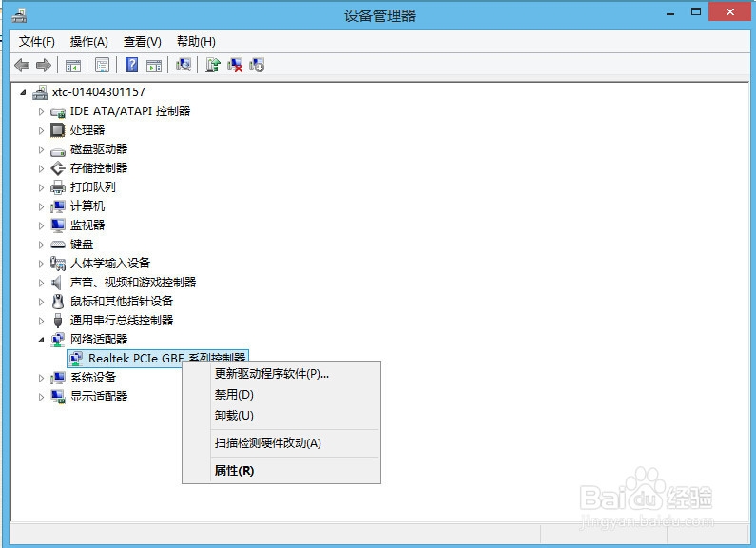The image size is (756, 548).
Task: Select the xtc-01404301157 computer name
Action: pos(99,92)
